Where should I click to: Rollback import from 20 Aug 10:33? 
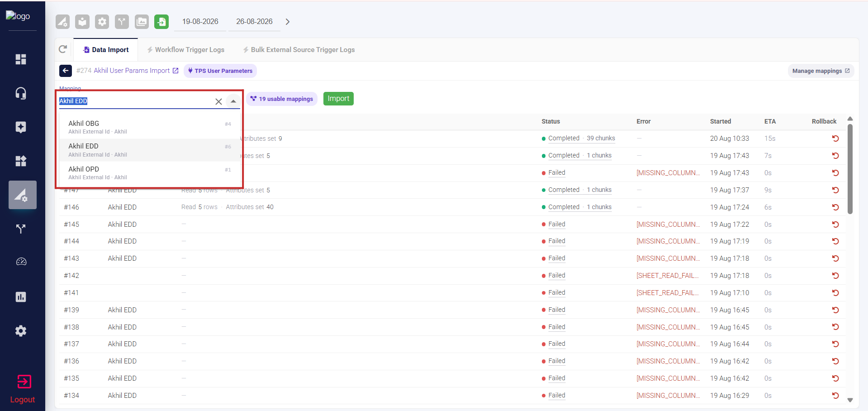(x=835, y=139)
